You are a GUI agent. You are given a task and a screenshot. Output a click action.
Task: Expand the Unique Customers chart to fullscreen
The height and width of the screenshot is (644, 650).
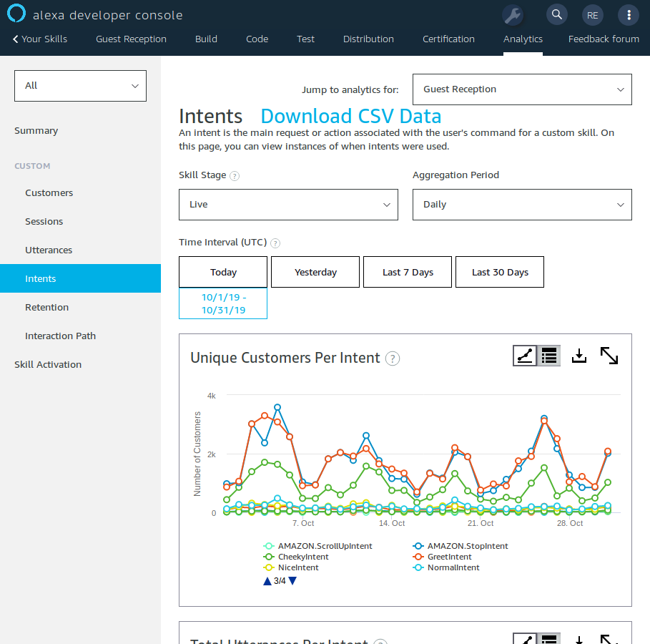(609, 355)
